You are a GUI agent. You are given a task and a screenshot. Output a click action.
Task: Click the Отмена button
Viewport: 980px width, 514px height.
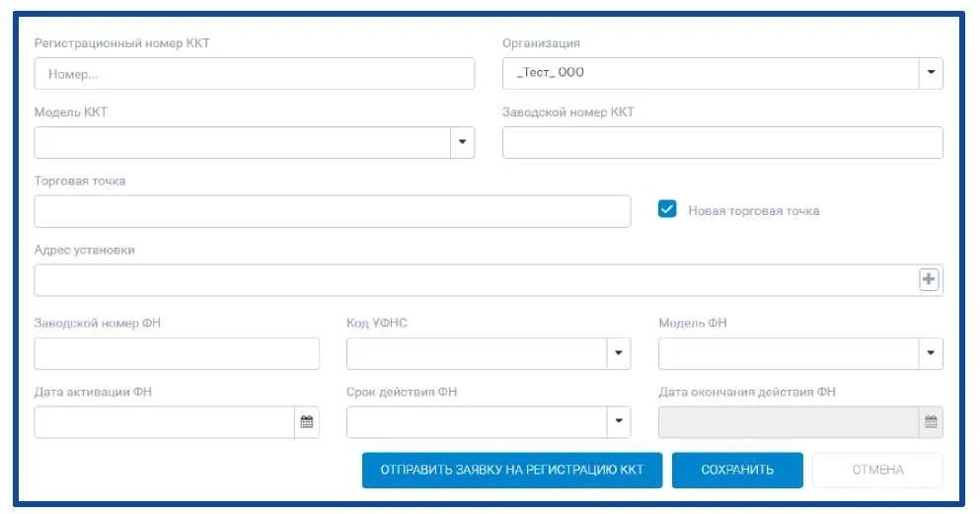tap(877, 470)
